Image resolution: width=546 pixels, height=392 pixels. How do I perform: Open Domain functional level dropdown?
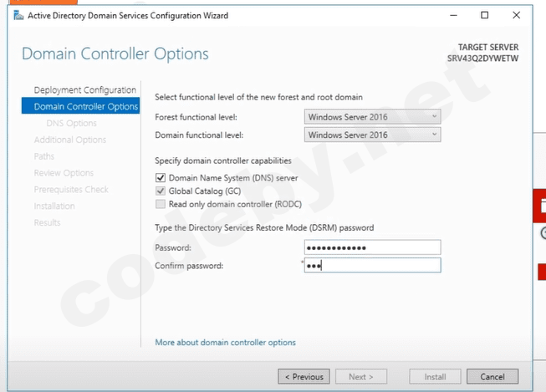coord(372,135)
